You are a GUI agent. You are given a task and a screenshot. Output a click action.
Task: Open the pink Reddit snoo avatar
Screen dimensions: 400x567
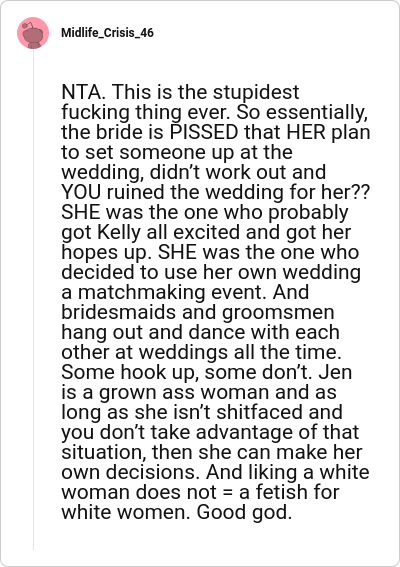33,33
